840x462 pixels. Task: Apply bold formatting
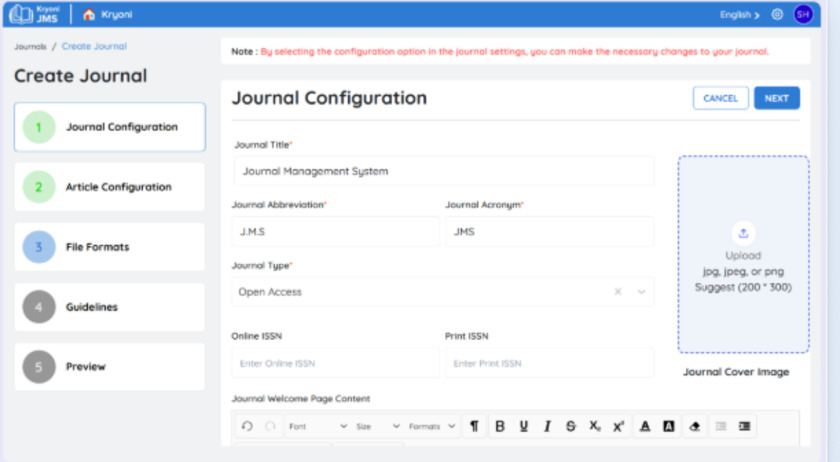pos(500,426)
